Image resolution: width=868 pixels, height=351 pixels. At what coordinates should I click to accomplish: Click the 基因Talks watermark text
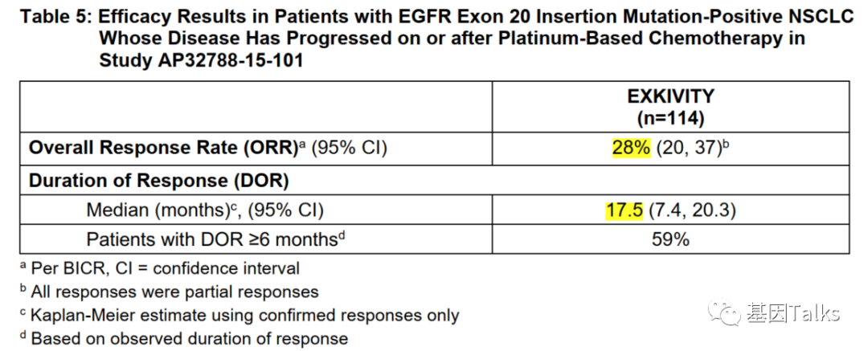coord(792,313)
